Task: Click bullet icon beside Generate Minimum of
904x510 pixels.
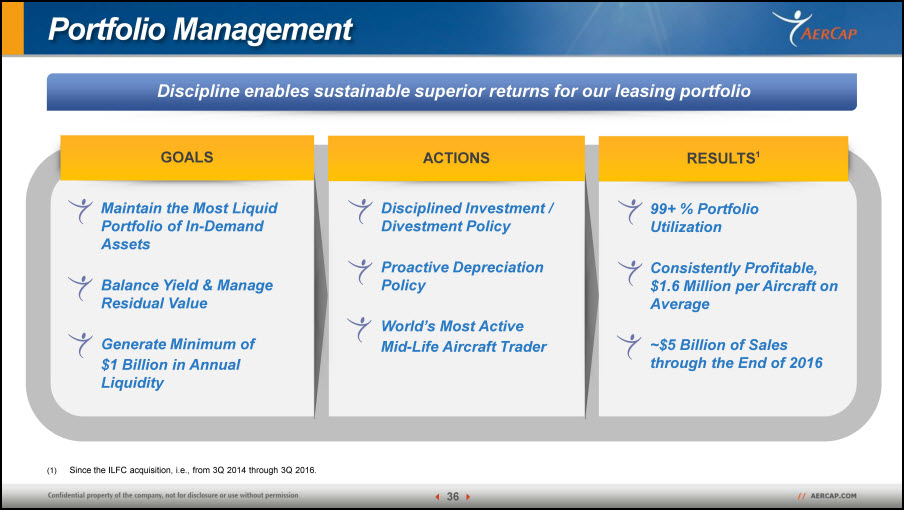Action: pos(80,345)
